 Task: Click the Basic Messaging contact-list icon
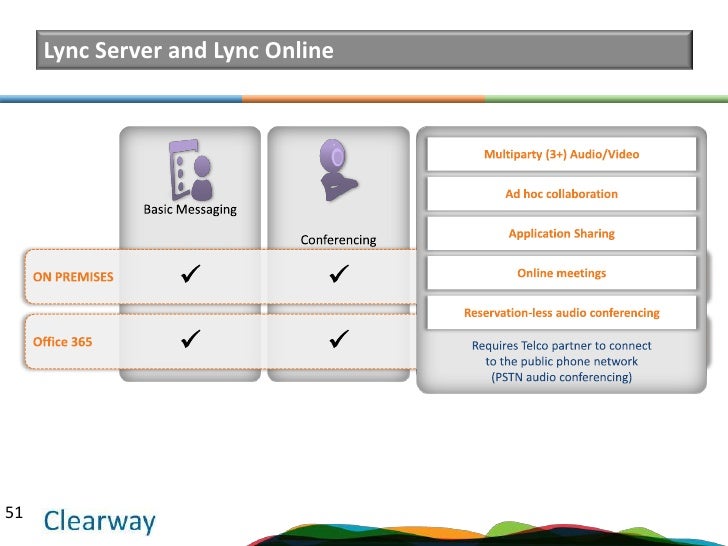tap(190, 170)
